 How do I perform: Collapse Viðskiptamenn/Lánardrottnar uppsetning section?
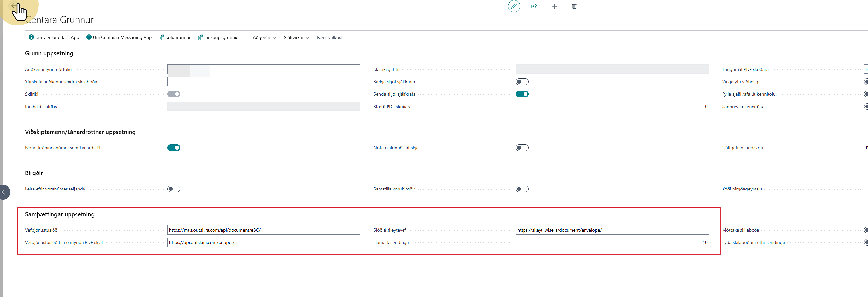pyautogui.click(x=80, y=132)
